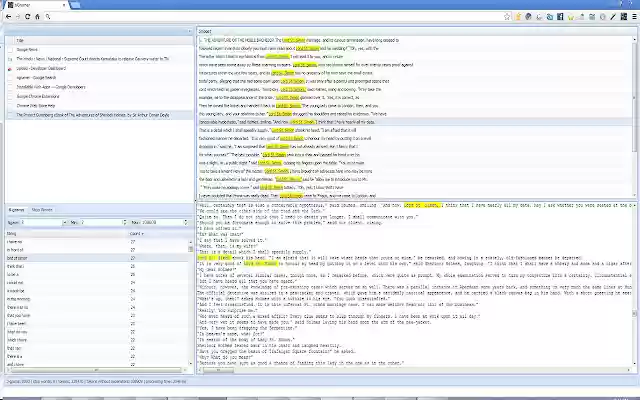
Task: Select the 'i have no' n-gram row
Action: coord(97,242)
